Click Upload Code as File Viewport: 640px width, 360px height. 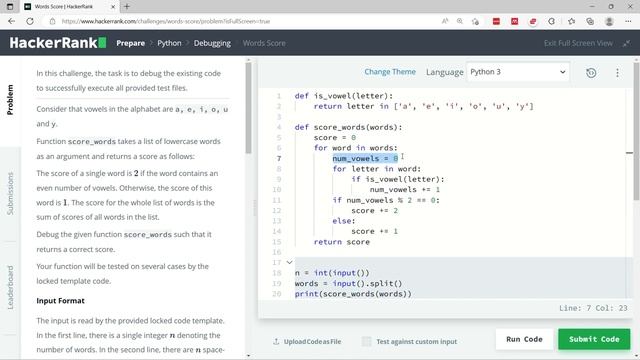click(307, 341)
